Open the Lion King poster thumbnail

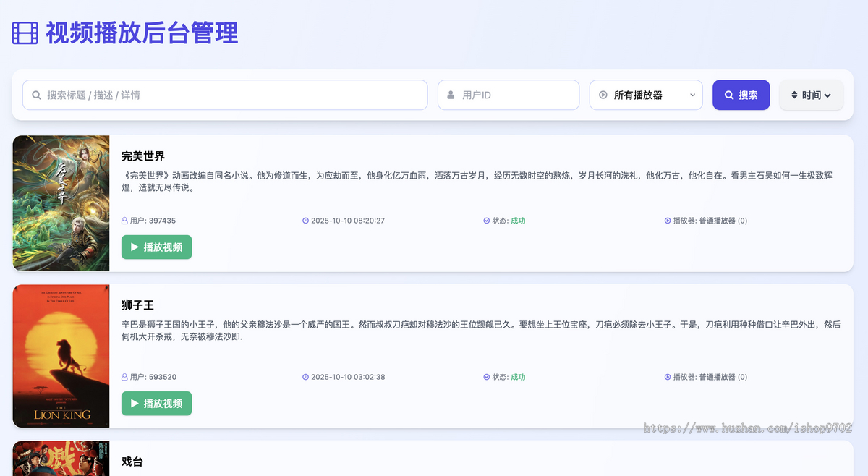click(x=61, y=356)
